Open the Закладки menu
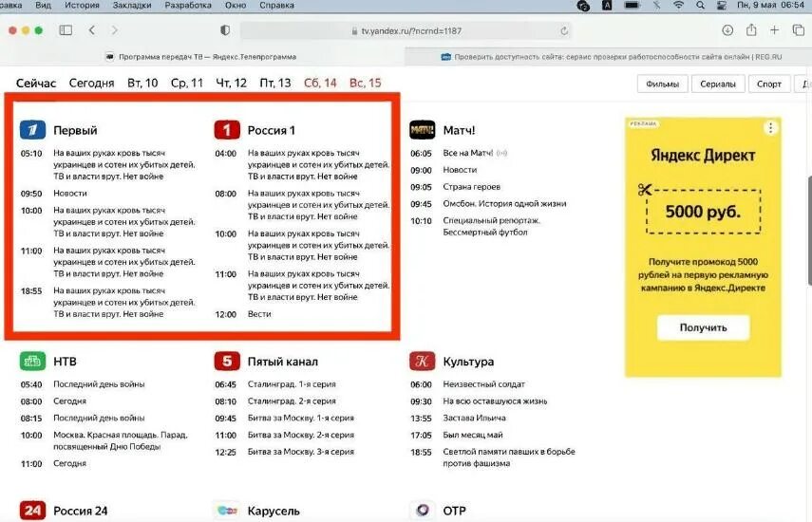Image resolution: width=812 pixels, height=522 pixels. [x=132, y=5]
